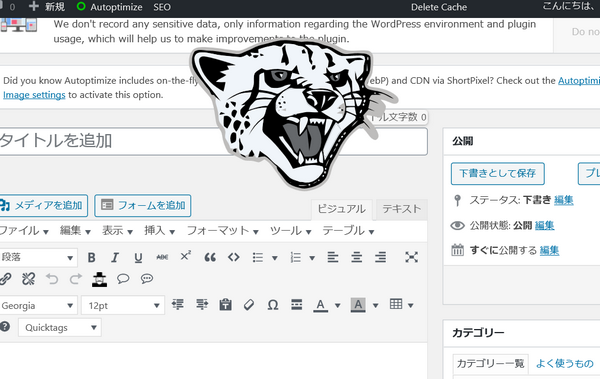Align text left
Image resolution: width=600 pixels, height=379 pixels.
click(333, 257)
